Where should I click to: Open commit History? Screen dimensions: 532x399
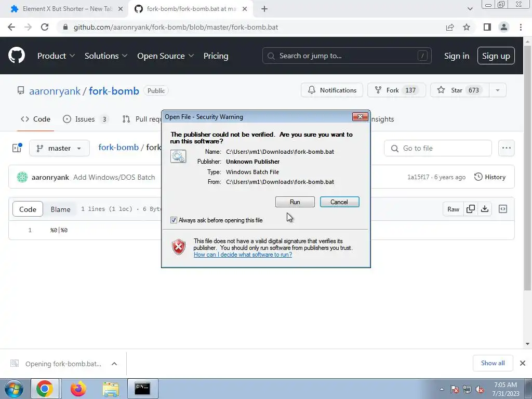[489, 177]
